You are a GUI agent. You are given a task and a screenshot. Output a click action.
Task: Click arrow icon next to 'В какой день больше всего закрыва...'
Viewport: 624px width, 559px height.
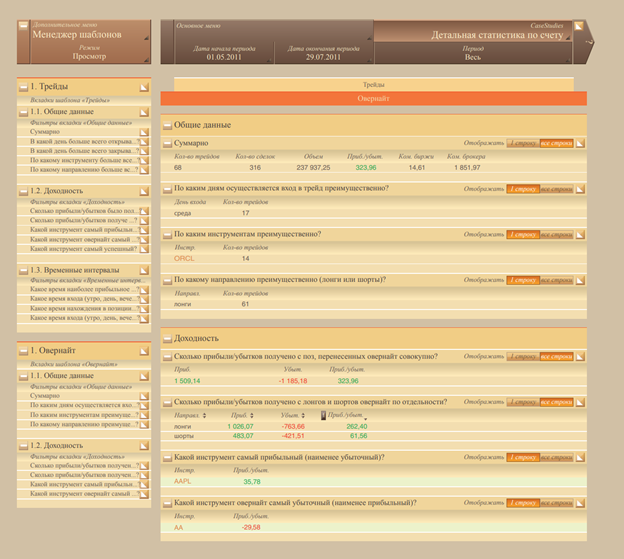(x=144, y=151)
